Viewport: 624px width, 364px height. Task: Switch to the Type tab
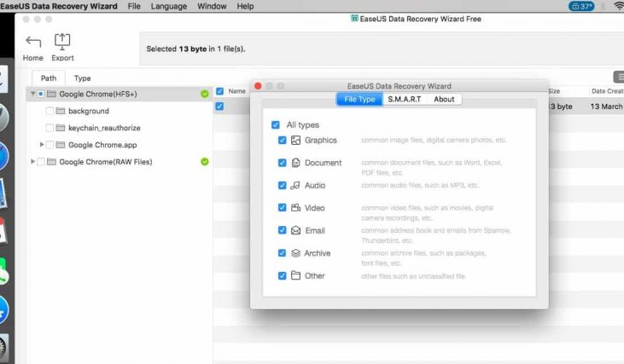82,78
